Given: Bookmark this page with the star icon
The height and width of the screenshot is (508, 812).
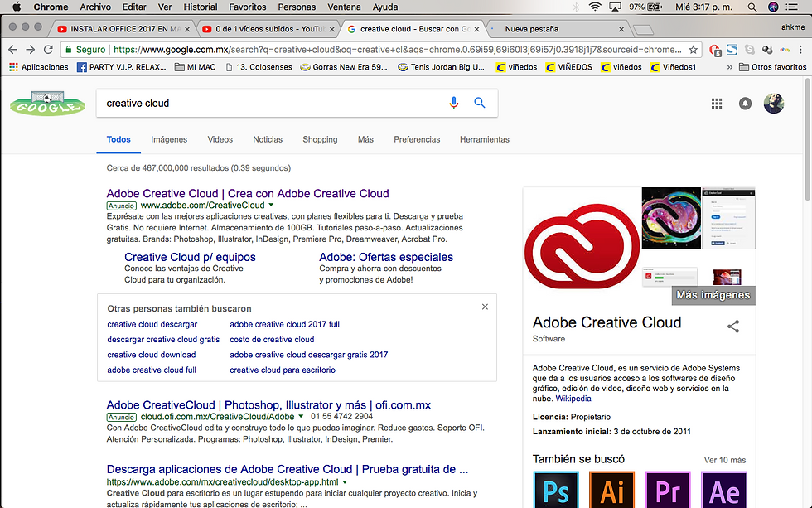Looking at the screenshot, I should click(x=693, y=50).
